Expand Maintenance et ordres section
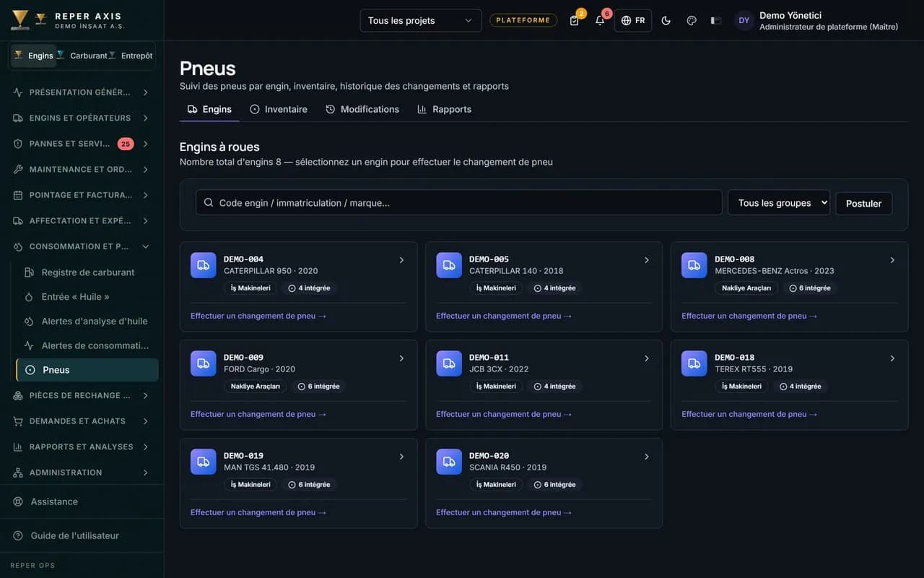Image resolution: width=924 pixels, height=578 pixels. point(82,169)
